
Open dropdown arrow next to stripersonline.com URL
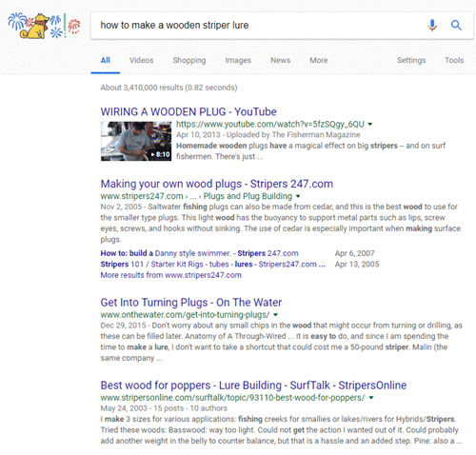click(371, 398)
